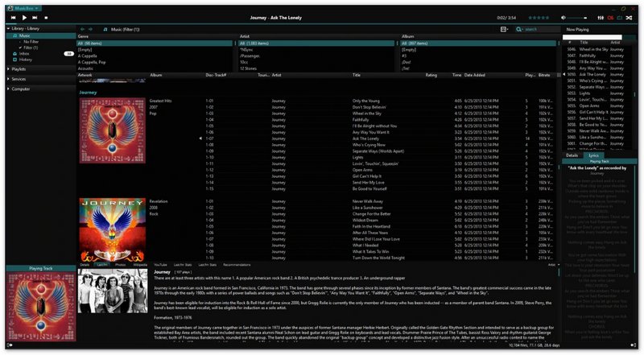Choose the No Filter option
The image size is (644, 355).
(31, 42)
